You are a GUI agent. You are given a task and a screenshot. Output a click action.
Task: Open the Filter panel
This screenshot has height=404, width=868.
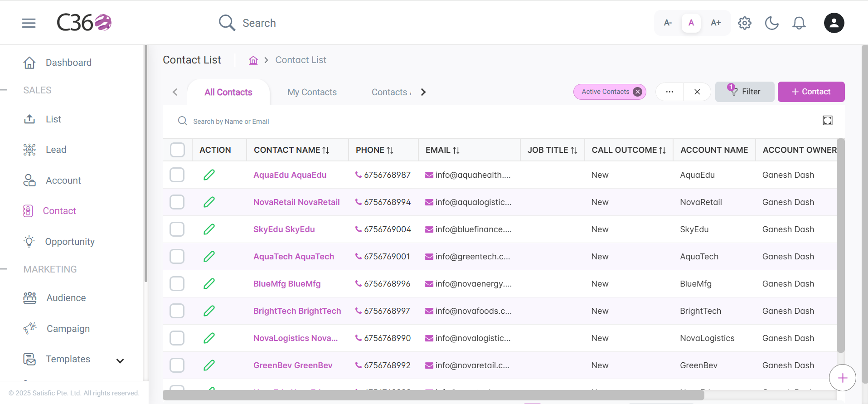coord(745,92)
